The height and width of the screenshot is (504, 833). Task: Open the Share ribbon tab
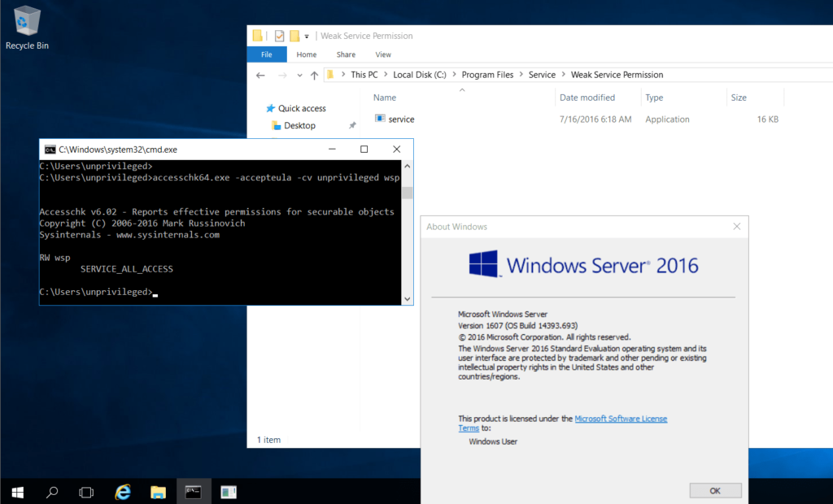click(x=346, y=54)
